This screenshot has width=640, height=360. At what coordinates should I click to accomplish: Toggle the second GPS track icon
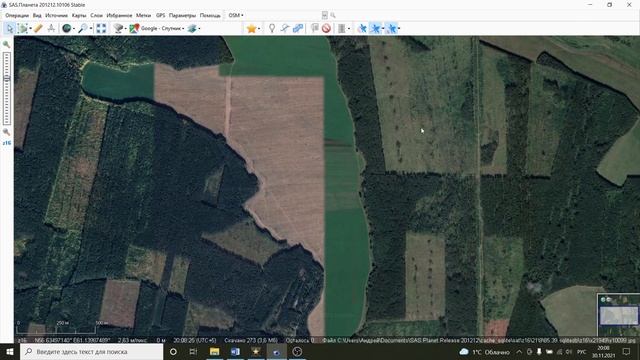376,28
